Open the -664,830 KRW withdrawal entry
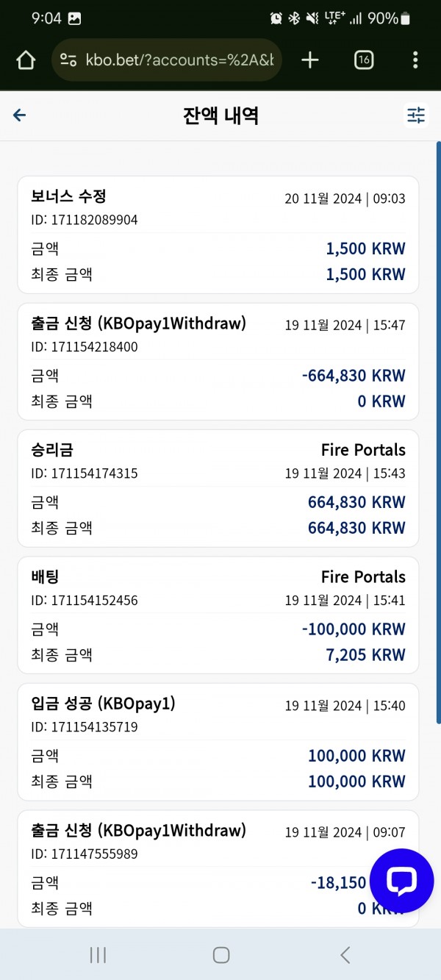 218,362
